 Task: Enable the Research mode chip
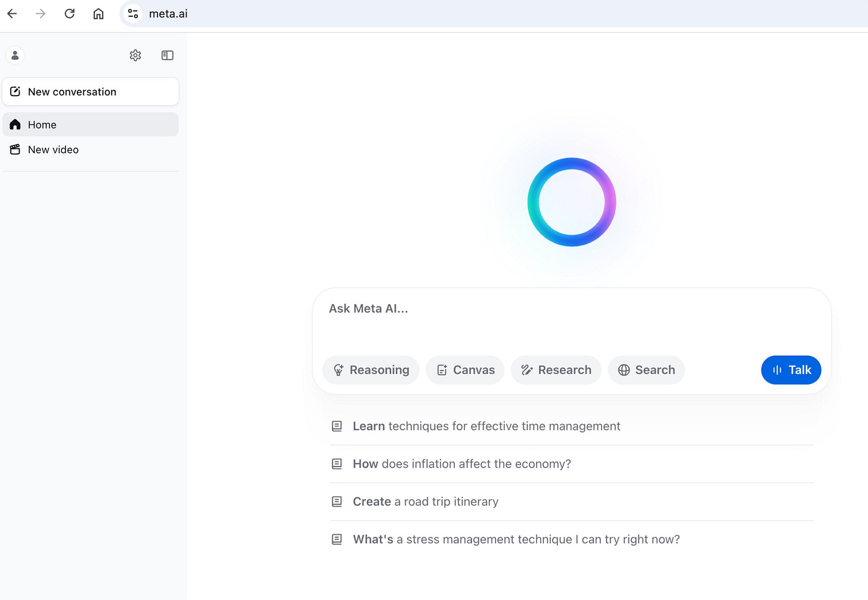pyautogui.click(x=556, y=370)
